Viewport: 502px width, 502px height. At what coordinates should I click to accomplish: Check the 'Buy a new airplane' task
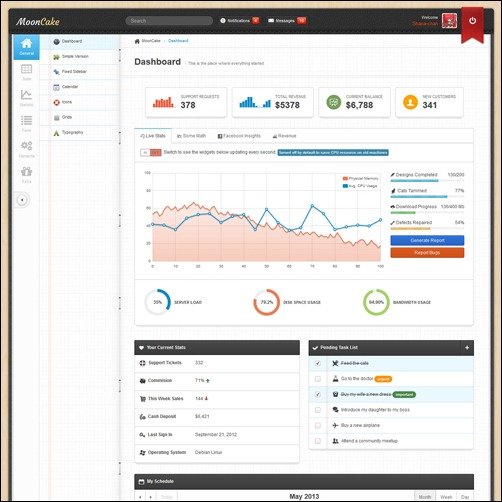pyautogui.click(x=318, y=426)
